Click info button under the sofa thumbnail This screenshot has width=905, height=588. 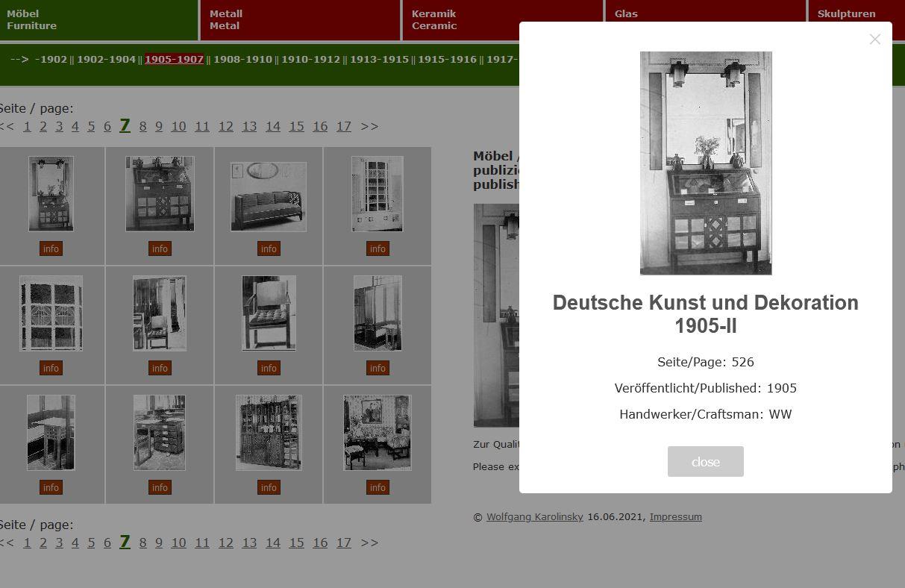point(269,248)
